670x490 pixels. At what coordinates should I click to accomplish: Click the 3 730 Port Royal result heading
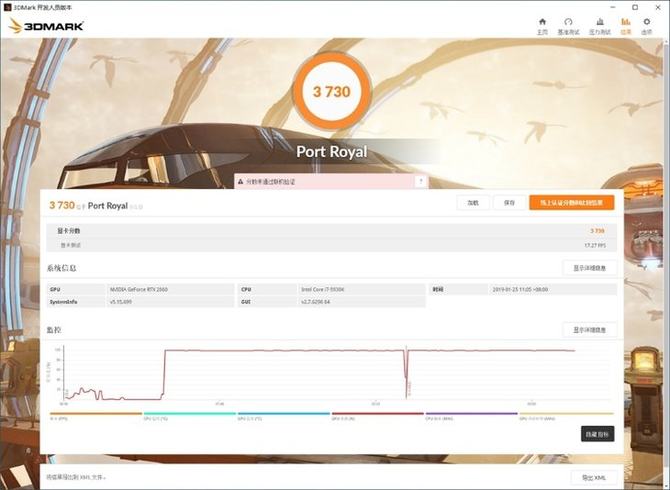(x=96, y=205)
